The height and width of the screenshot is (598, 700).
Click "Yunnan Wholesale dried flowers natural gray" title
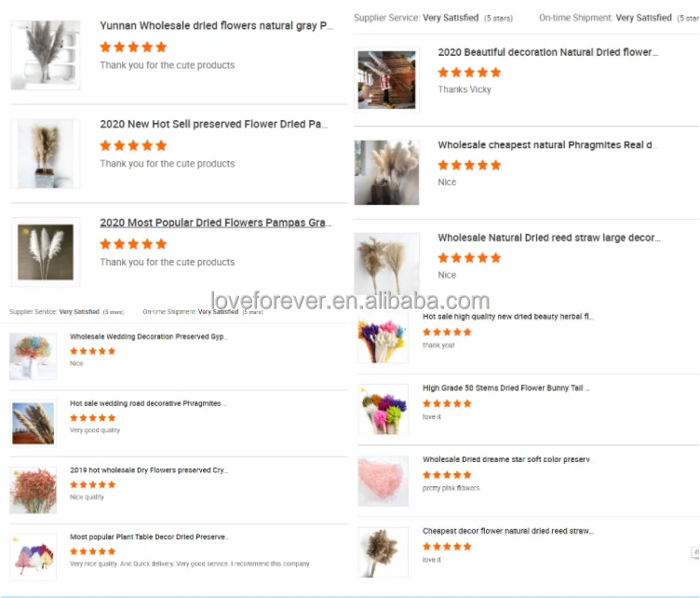pyautogui.click(x=216, y=25)
